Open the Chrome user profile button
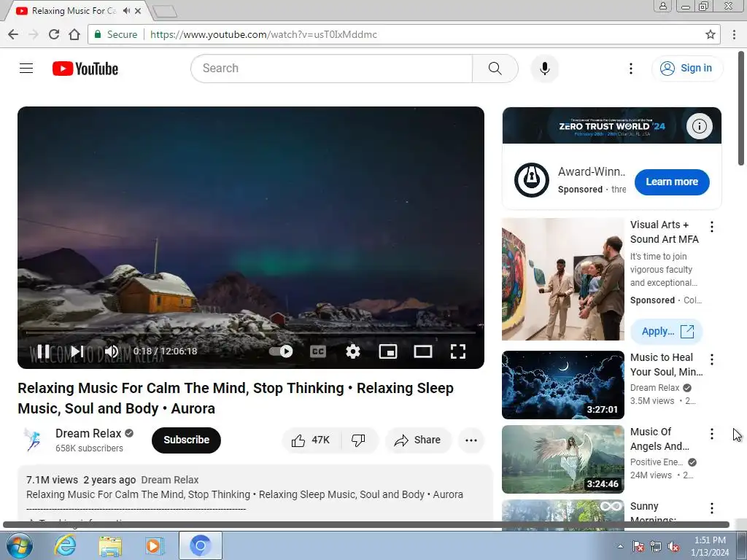This screenshot has width=747, height=560. tap(662, 6)
